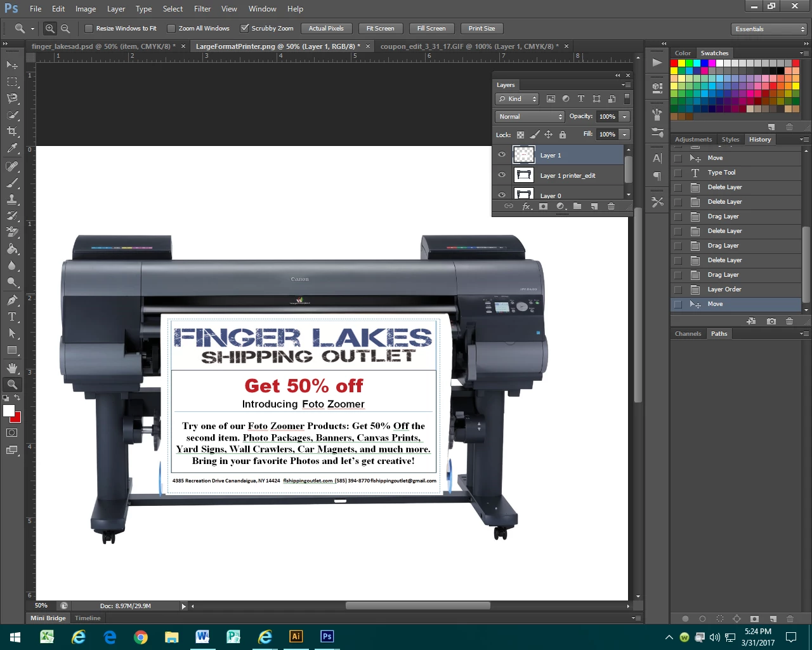This screenshot has width=812, height=650.
Task: Select the Clone Stamp tool
Action: point(12,199)
